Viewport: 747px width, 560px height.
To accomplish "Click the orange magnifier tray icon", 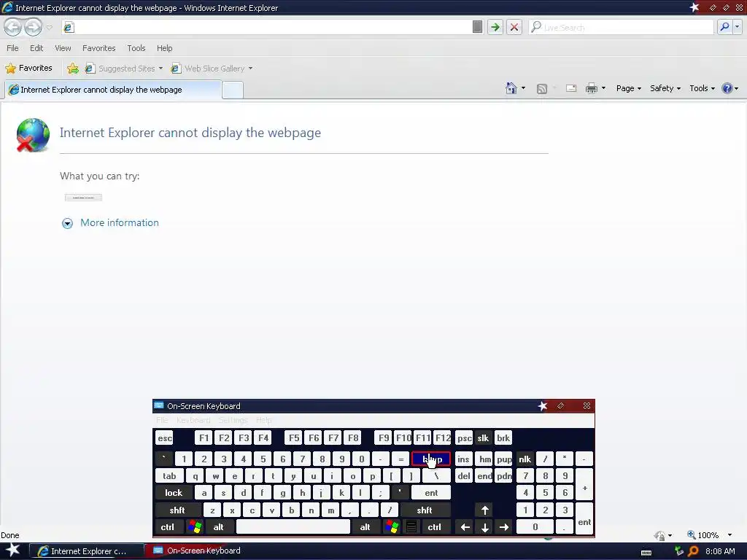I will 693,551.
